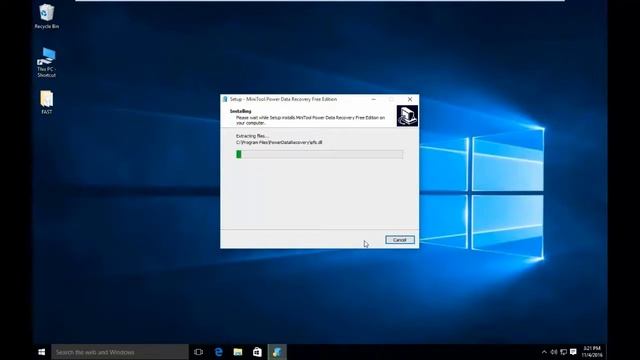Select the running setup taskbar icon
640x360 pixels.
[x=277, y=352]
